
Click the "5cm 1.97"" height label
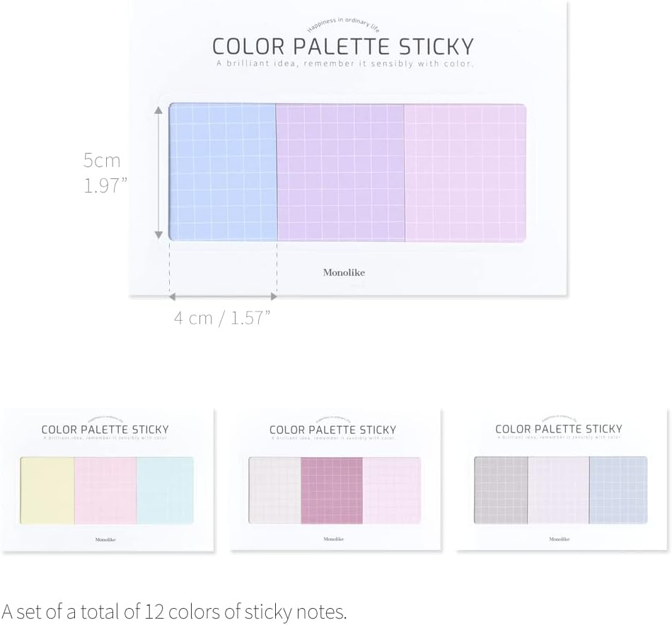(x=105, y=173)
